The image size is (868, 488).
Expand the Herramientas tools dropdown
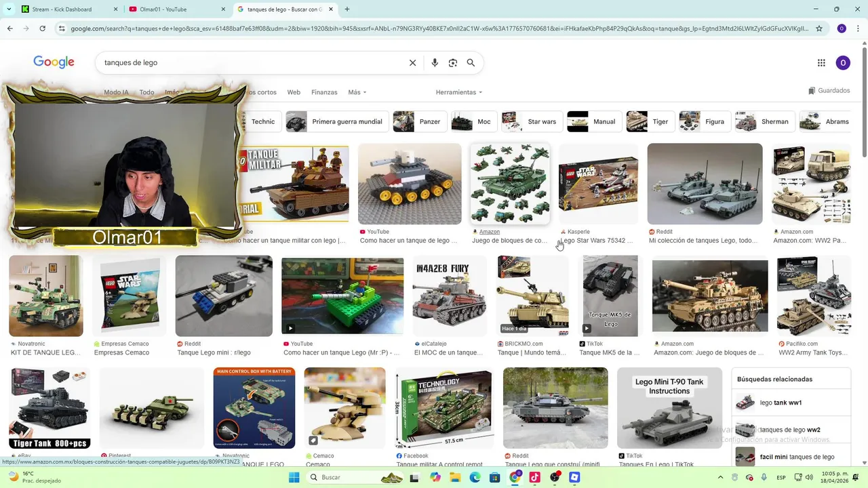[x=459, y=92]
